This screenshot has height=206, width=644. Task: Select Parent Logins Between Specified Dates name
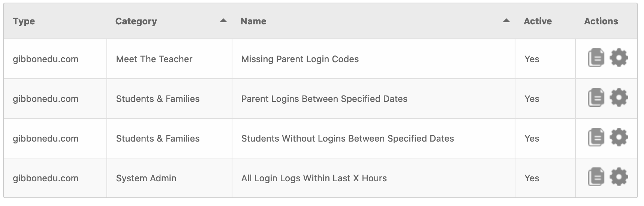pyautogui.click(x=324, y=99)
